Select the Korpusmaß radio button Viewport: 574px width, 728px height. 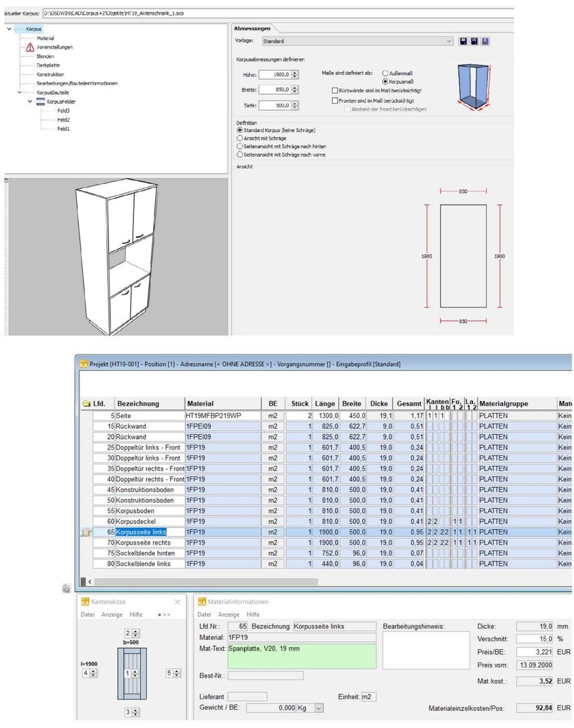tap(385, 82)
